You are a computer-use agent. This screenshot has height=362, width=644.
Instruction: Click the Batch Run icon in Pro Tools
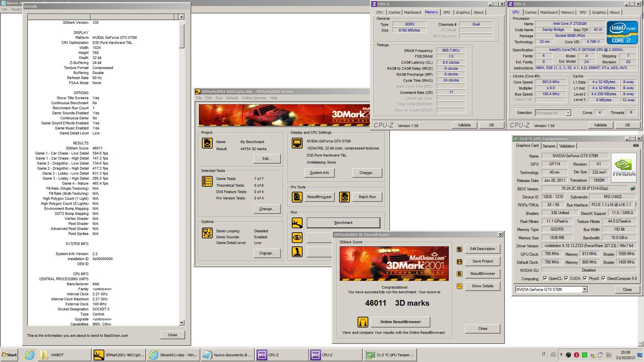tap(344, 197)
